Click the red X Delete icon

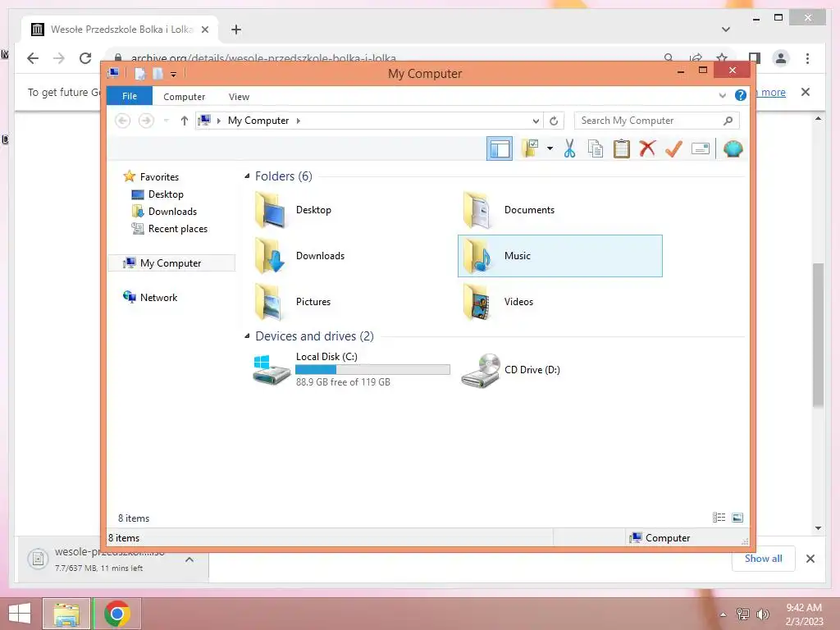click(647, 148)
